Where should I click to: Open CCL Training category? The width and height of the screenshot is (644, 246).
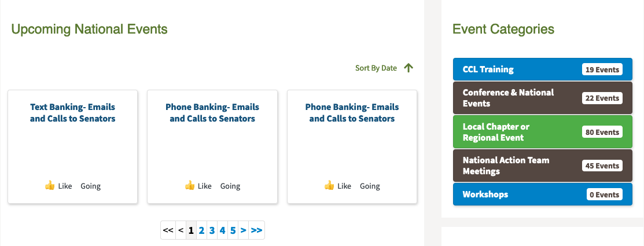click(x=543, y=69)
